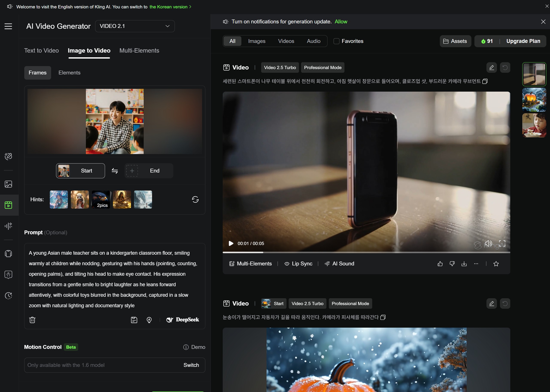Open the hamburger menu sidebar
This screenshot has height=392, width=550.
(8, 26)
